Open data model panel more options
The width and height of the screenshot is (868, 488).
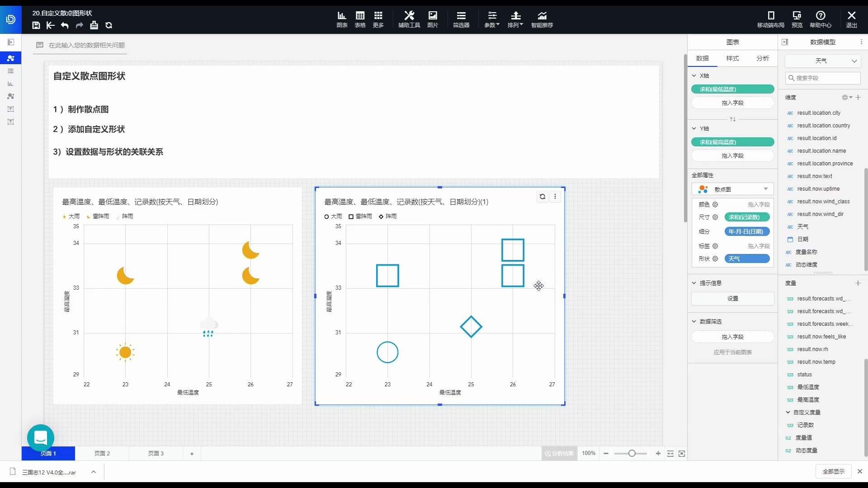[861, 42]
